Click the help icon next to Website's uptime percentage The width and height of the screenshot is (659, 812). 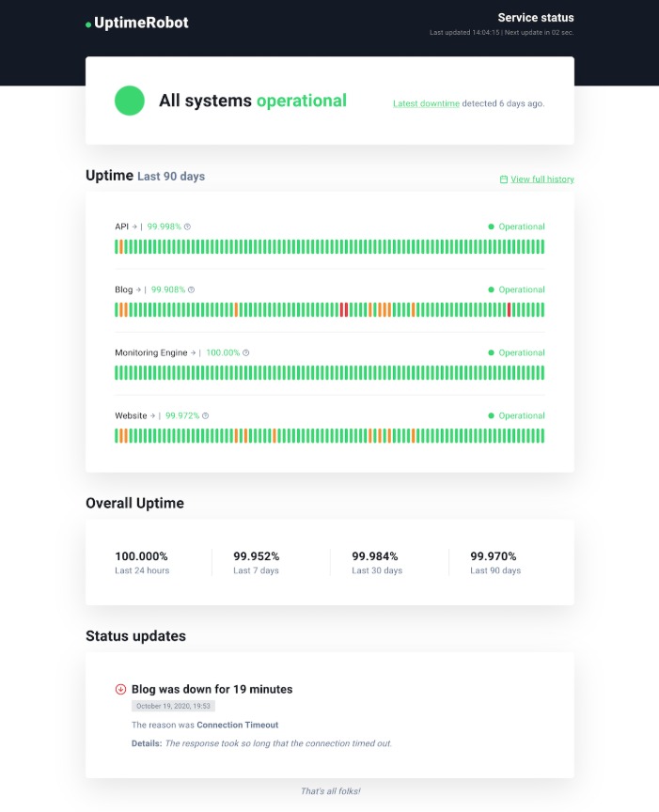205,414
